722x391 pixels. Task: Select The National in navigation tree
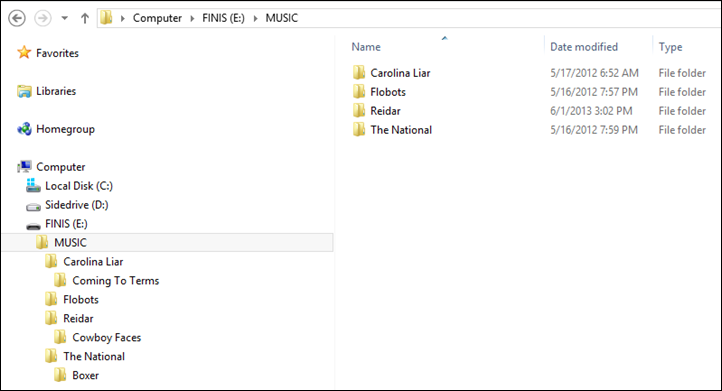coord(94,356)
